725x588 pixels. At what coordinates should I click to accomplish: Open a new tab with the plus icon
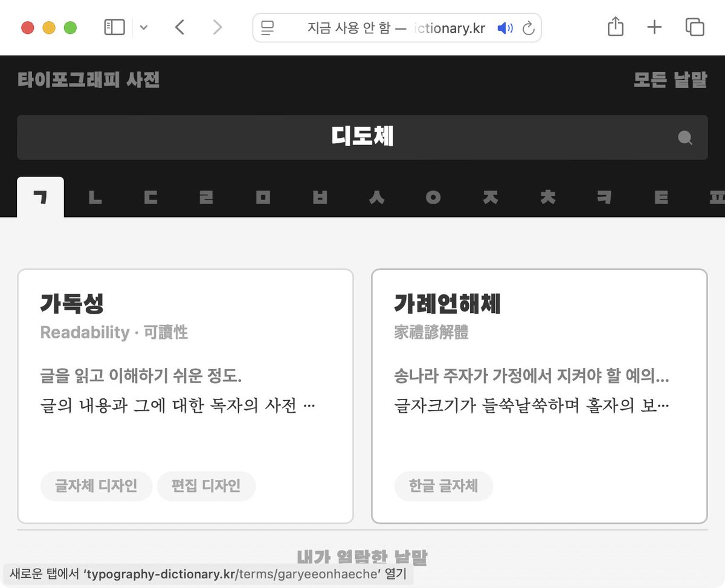tap(654, 27)
